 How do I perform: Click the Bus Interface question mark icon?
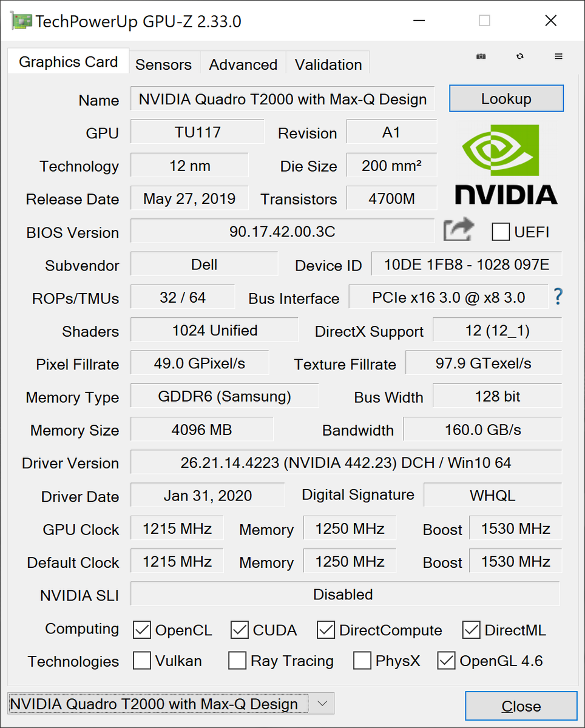(x=558, y=297)
